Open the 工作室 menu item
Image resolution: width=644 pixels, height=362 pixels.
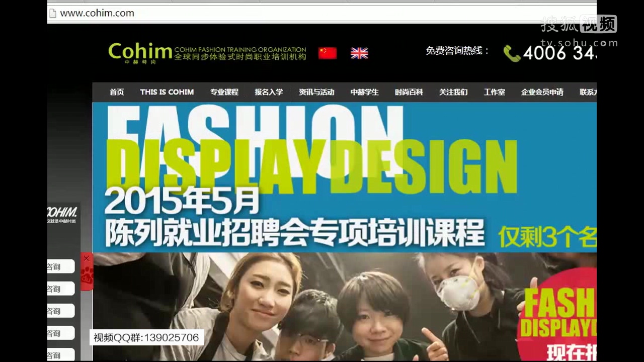coord(495,92)
